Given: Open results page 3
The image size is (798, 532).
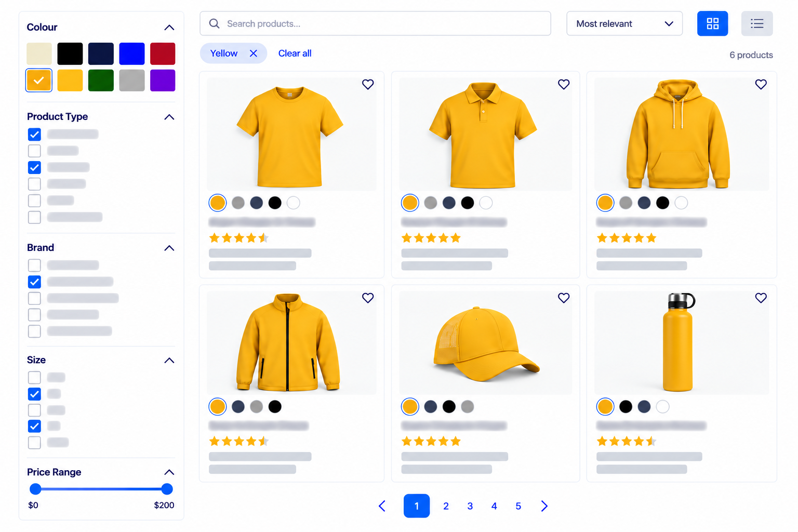Looking at the screenshot, I should pos(470,506).
